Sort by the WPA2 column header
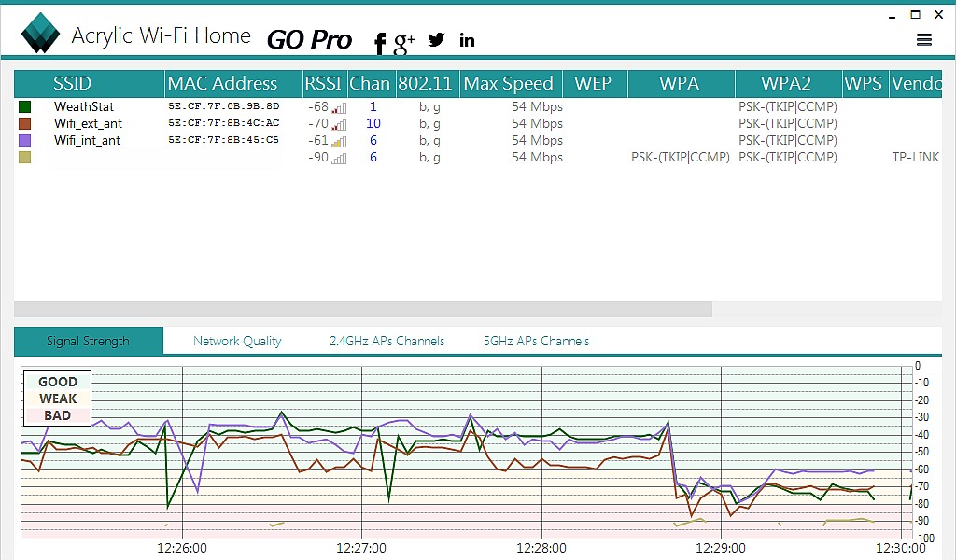The width and height of the screenshot is (956, 560). click(x=788, y=83)
